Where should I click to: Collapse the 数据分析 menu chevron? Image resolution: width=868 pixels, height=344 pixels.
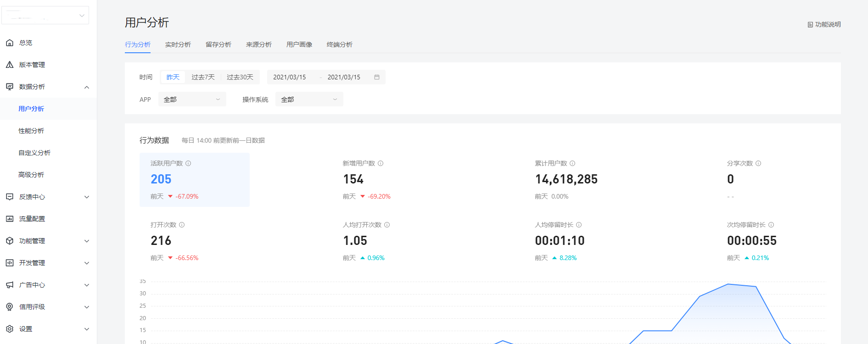pyautogui.click(x=87, y=87)
